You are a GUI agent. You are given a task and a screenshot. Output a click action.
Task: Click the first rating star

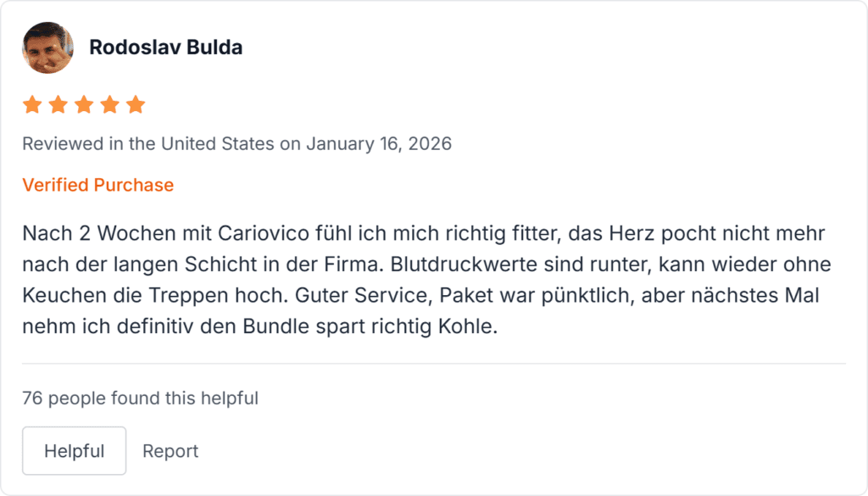pos(32,105)
